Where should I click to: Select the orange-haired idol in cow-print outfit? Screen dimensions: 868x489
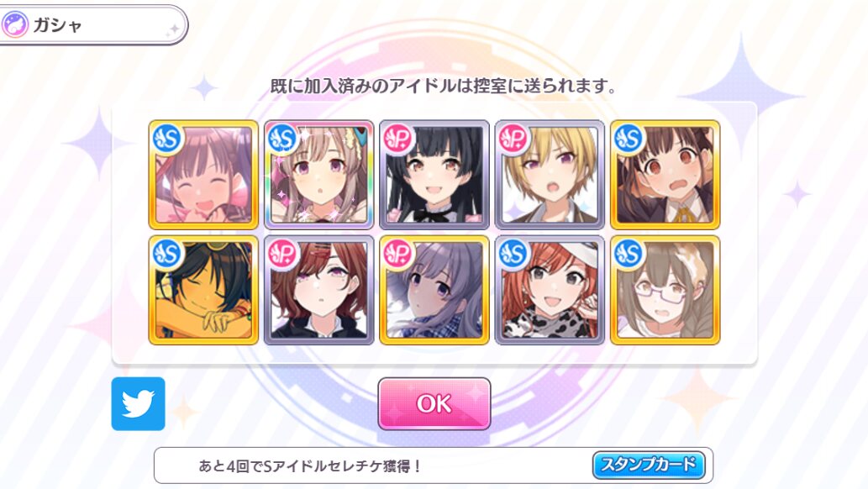pos(550,290)
